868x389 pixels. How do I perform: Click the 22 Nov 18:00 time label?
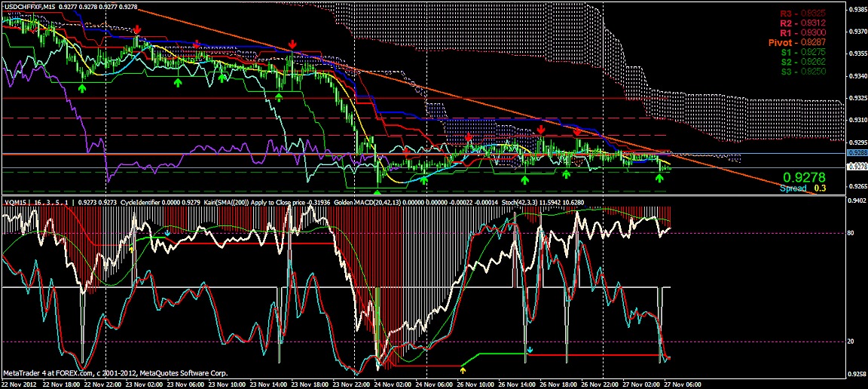point(63,384)
